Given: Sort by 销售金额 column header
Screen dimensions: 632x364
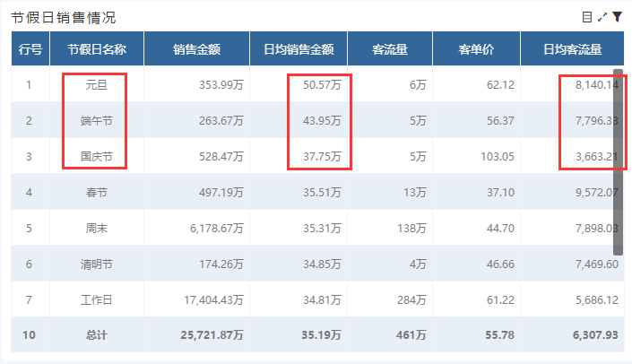Looking at the screenshot, I should 197,49.
